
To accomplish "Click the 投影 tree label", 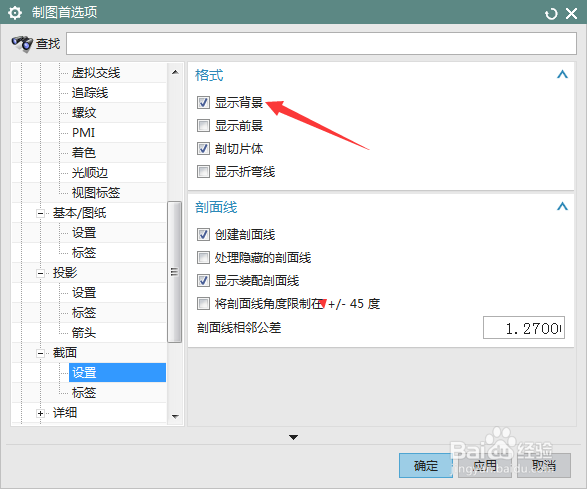I will [x=65, y=273].
